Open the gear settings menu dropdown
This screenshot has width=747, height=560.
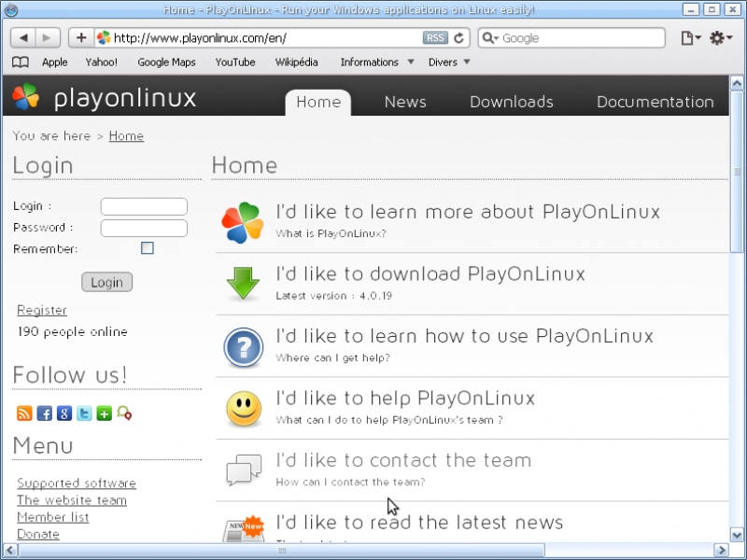tap(721, 38)
